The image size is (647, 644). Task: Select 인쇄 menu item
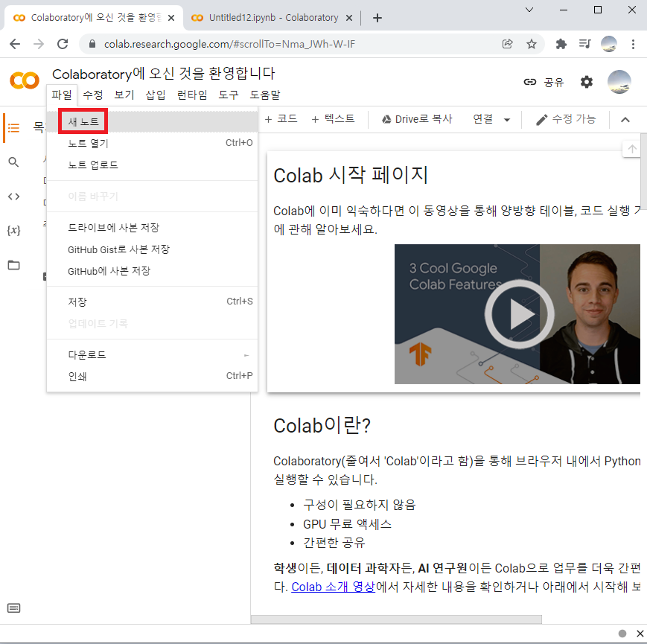[x=153, y=376]
